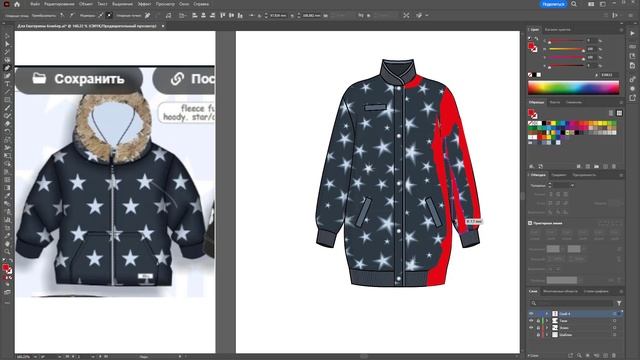Toggle the lock on the second layer

tap(538, 321)
